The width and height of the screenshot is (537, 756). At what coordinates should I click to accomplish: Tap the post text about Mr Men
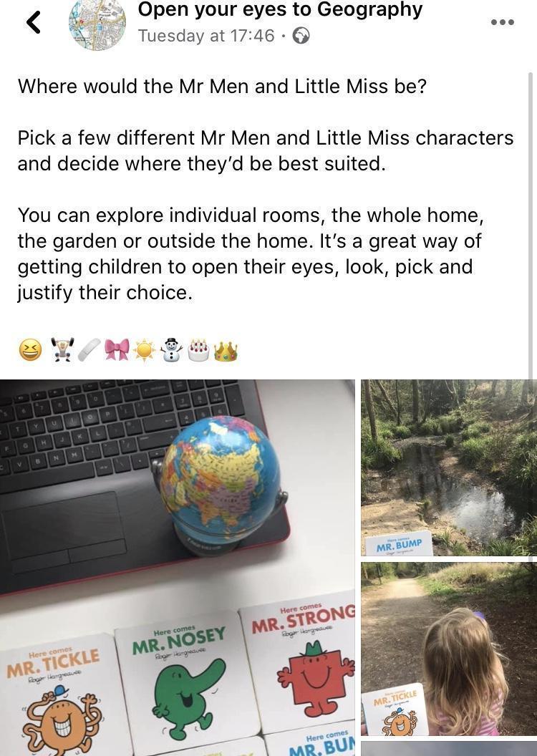coord(266,190)
